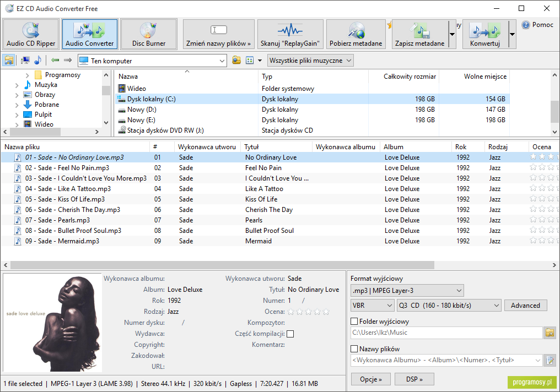Edit the Tytuł field No Ordinary Love
The image size is (560, 392).
[313, 290]
